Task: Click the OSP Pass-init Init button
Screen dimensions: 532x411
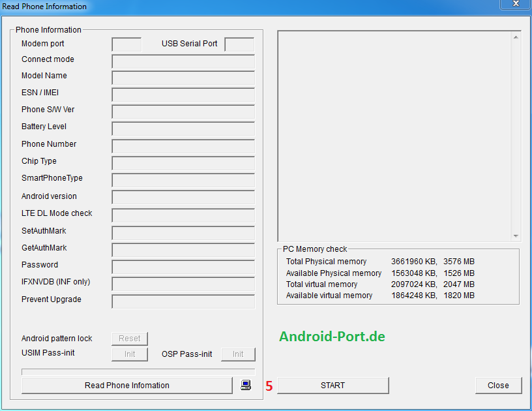Action: 238,354
